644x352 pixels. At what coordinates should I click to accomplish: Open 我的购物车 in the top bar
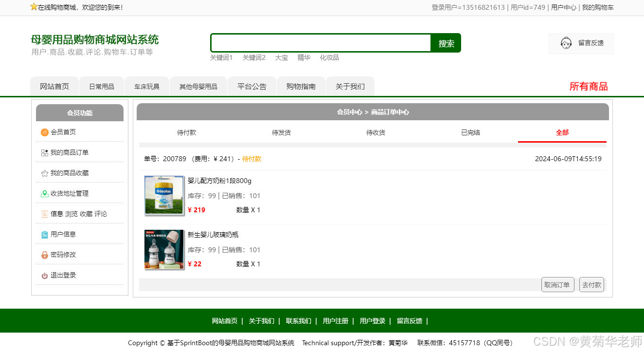pyautogui.click(x=598, y=7)
